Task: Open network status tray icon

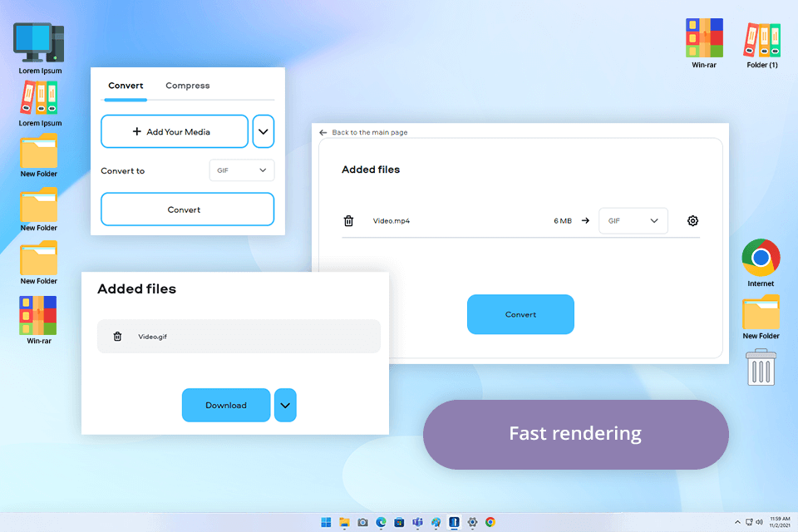Action: click(x=749, y=522)
